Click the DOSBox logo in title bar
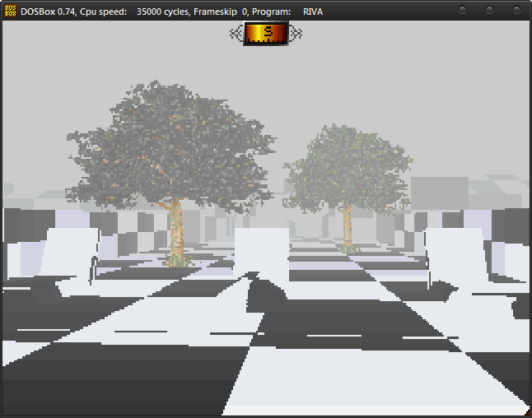This screenshot has width=532, height=418. pyautogui.click(x=11, y=11)
